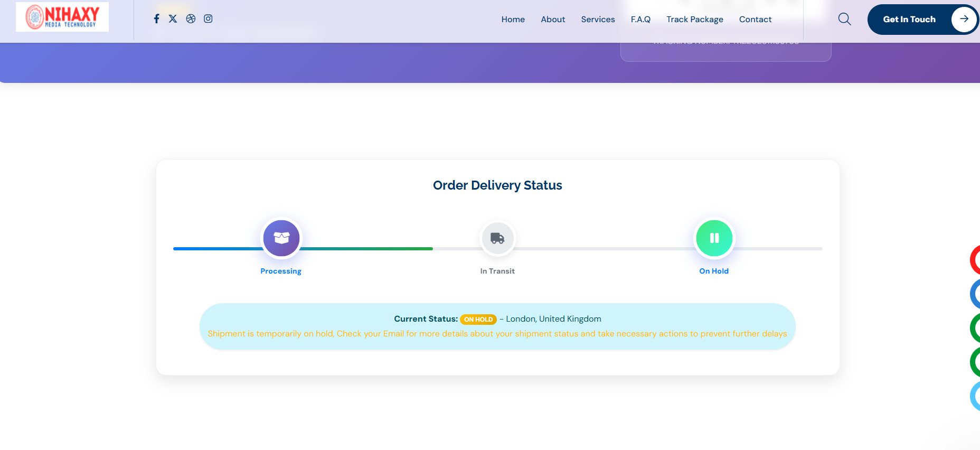
Task: Click the On Hold pause icon
Action: (x=714, y=238)
